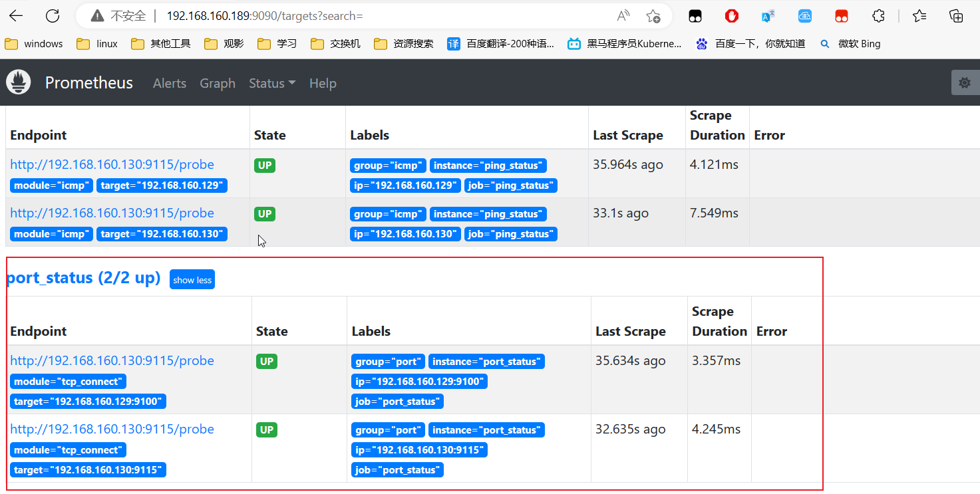The width and height of the screenshot is (980, 494).
Task: Open the 交换机 bookmark folder
Action: 335,44
